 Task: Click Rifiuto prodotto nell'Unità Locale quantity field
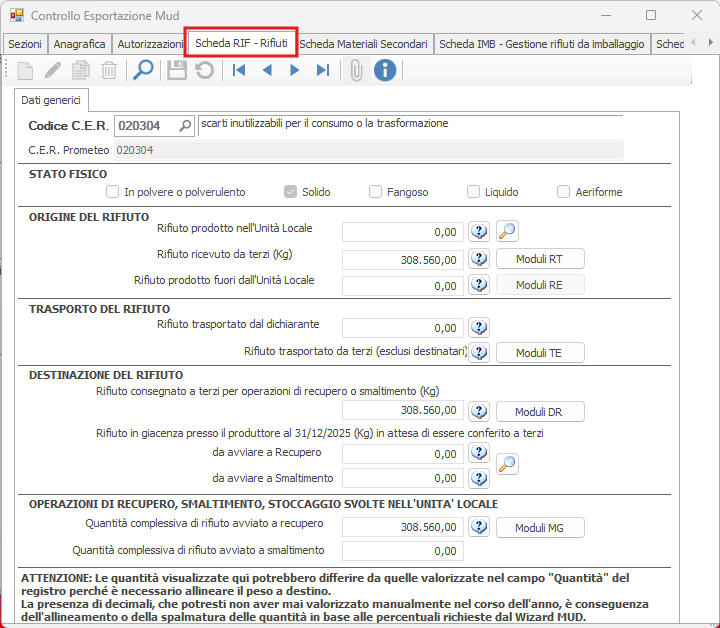pyautogui.click(x=403, y=232)
